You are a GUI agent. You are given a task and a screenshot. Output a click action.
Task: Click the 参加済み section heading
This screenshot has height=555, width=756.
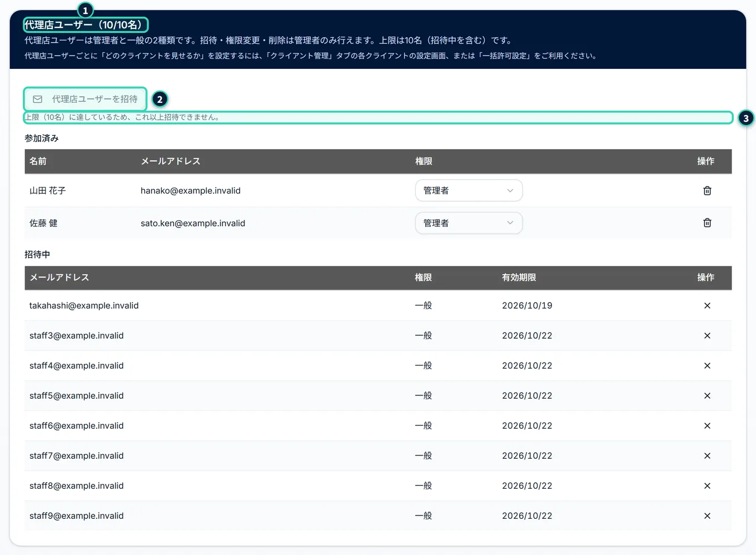pos(42,138)
